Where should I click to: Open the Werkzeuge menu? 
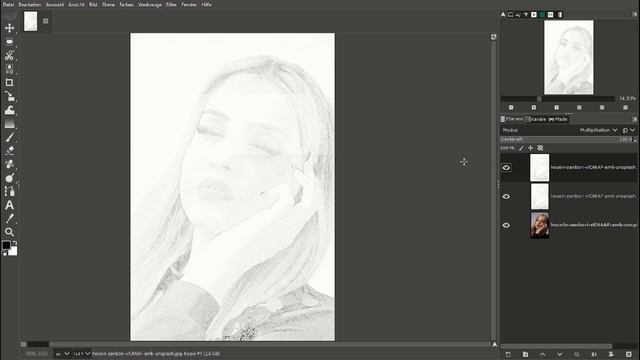coord(150,4)
